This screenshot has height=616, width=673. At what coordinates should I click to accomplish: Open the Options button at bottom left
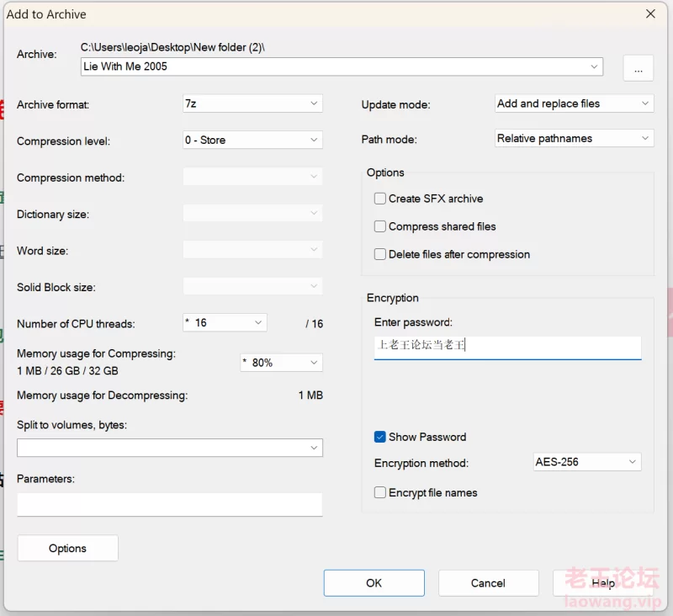[67, 548]
